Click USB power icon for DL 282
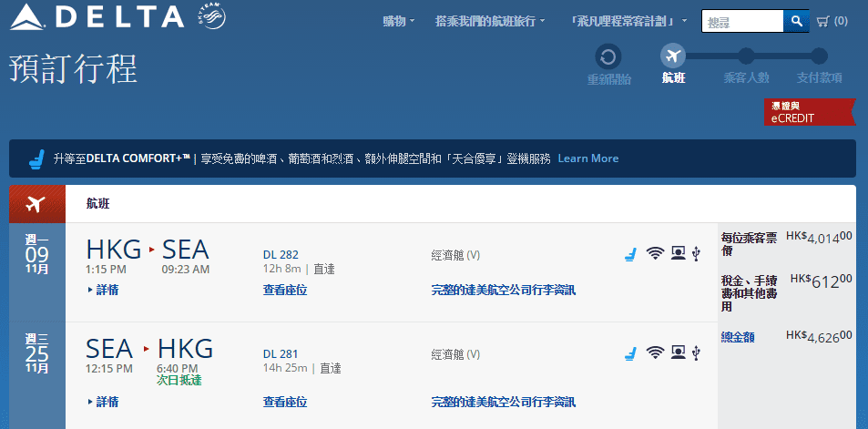Viewport: 868px width, 429px height. [x=696, y=254]
